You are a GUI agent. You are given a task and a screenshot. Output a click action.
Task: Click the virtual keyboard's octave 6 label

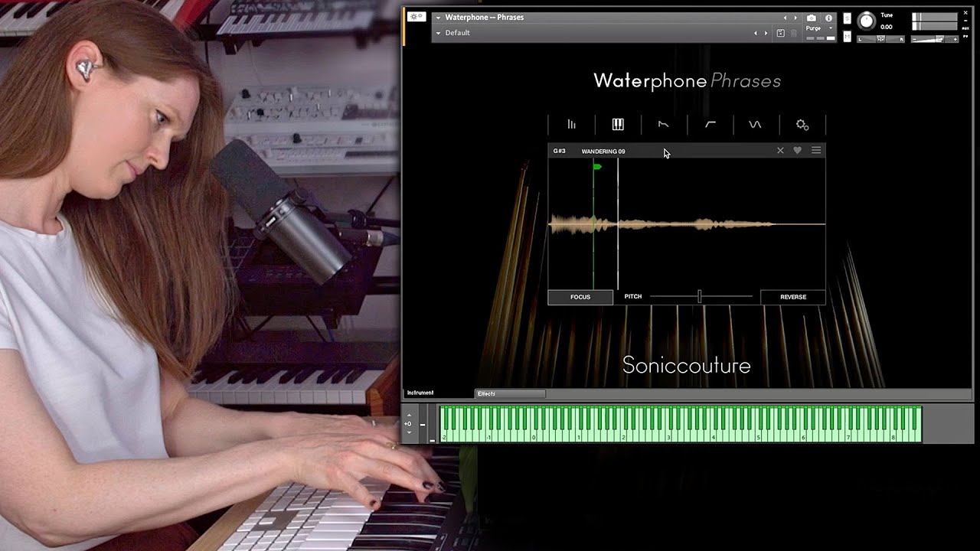(x=803, y=438)
